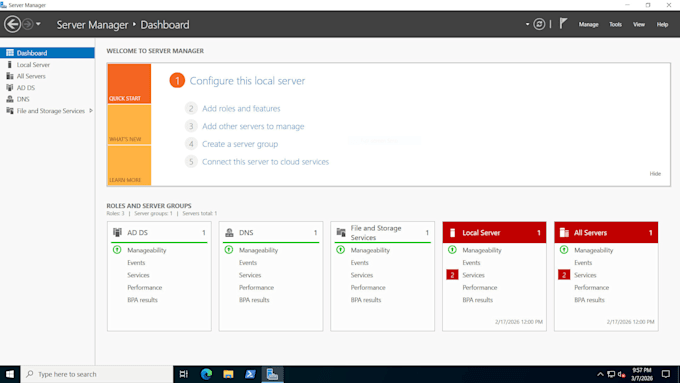Open the View menu
The image size is (680, 383).
(639, 25)
